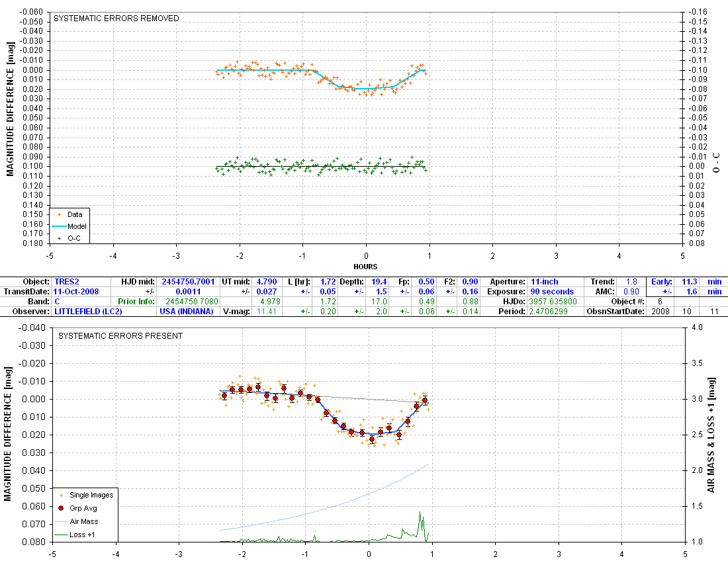
Task: Click the prior F2 value '0.88'
Action: coord(471,302)
